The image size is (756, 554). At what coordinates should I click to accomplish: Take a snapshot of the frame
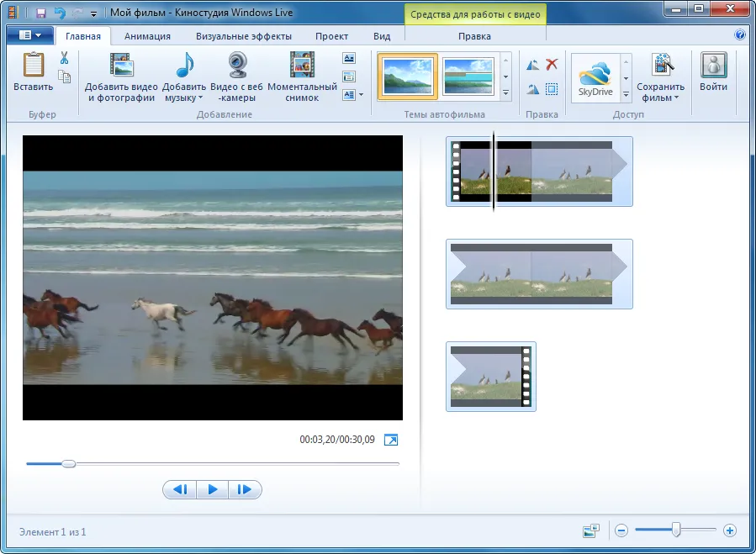click(x=302, y=77)
